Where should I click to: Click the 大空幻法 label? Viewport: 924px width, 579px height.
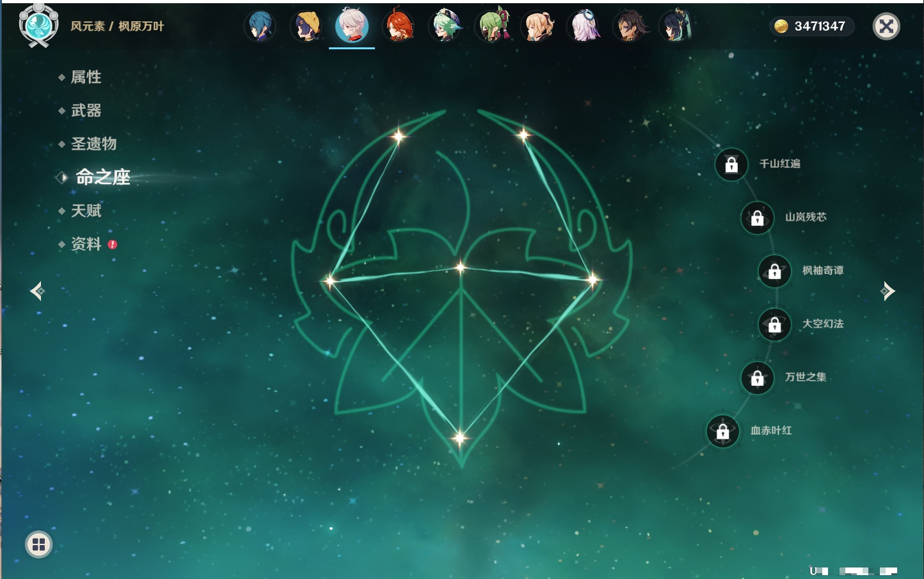click(x=824, y=324)
